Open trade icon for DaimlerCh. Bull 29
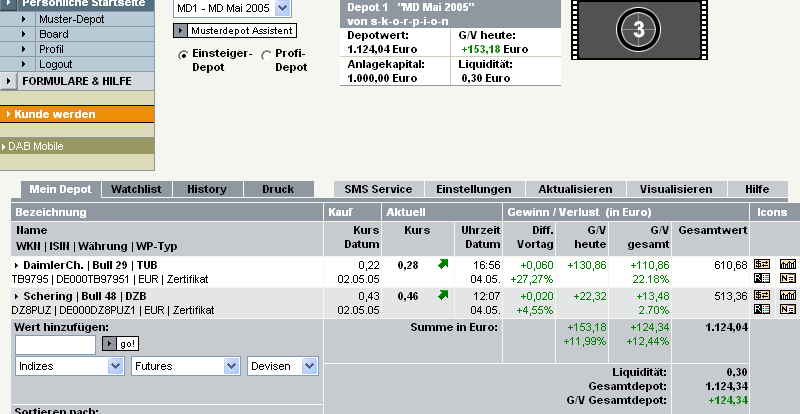 (762, 264)
